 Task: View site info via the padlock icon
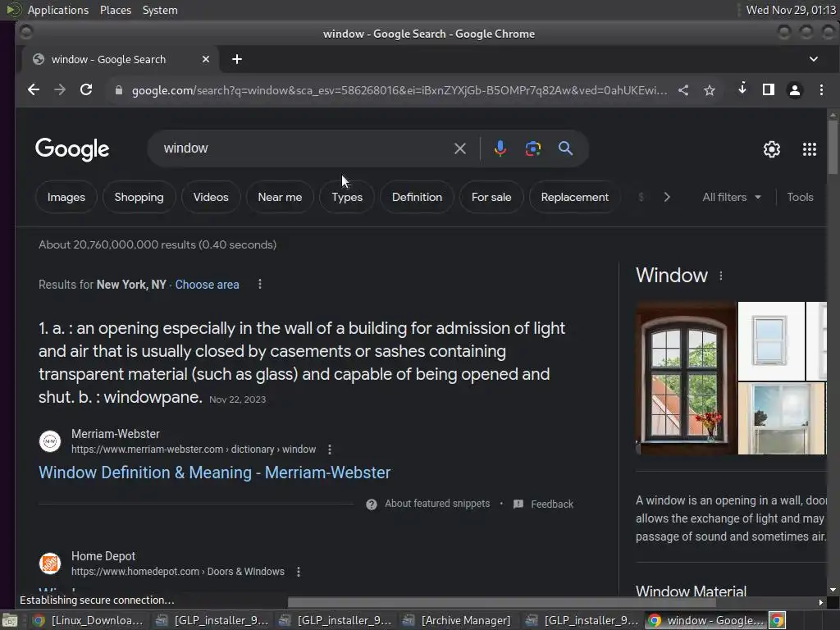pos(118,90)
